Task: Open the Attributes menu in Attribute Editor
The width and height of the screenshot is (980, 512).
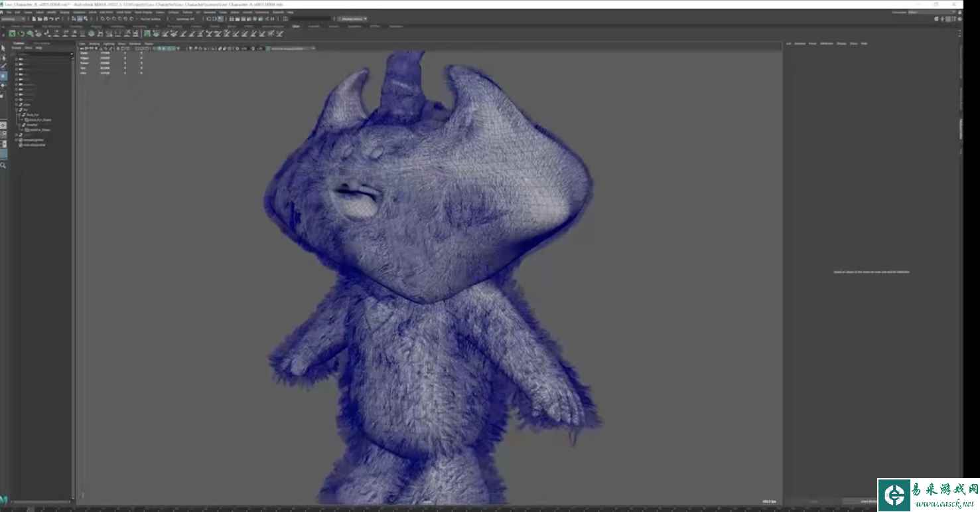Action: (x=826, y=44)
